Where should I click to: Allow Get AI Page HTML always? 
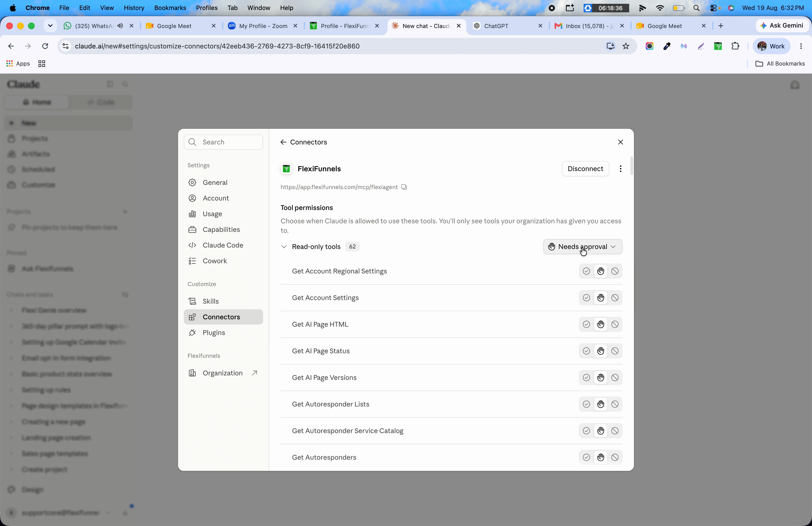pyautogui.click(x=586, y=324)
